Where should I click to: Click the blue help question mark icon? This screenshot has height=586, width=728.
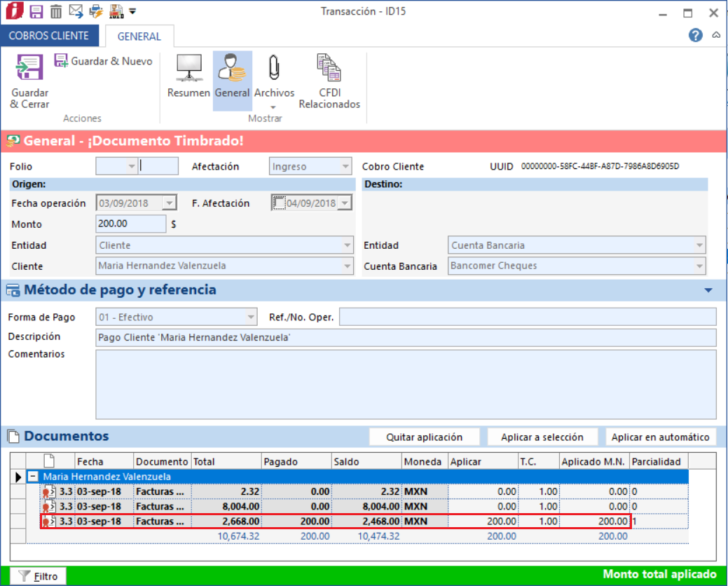pyautogui.click(x=695, y=35)
